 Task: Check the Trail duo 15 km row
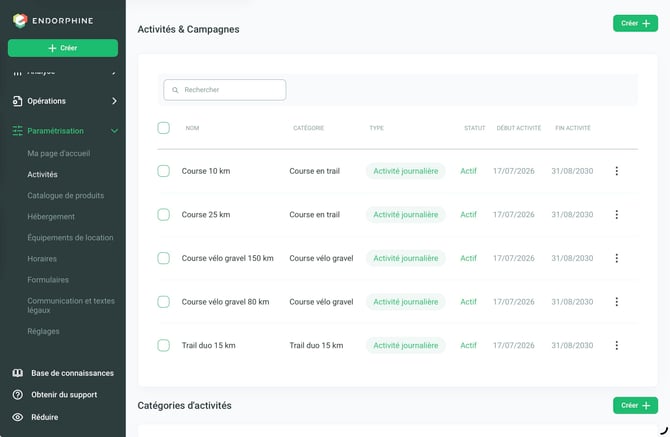click(164, 345)
